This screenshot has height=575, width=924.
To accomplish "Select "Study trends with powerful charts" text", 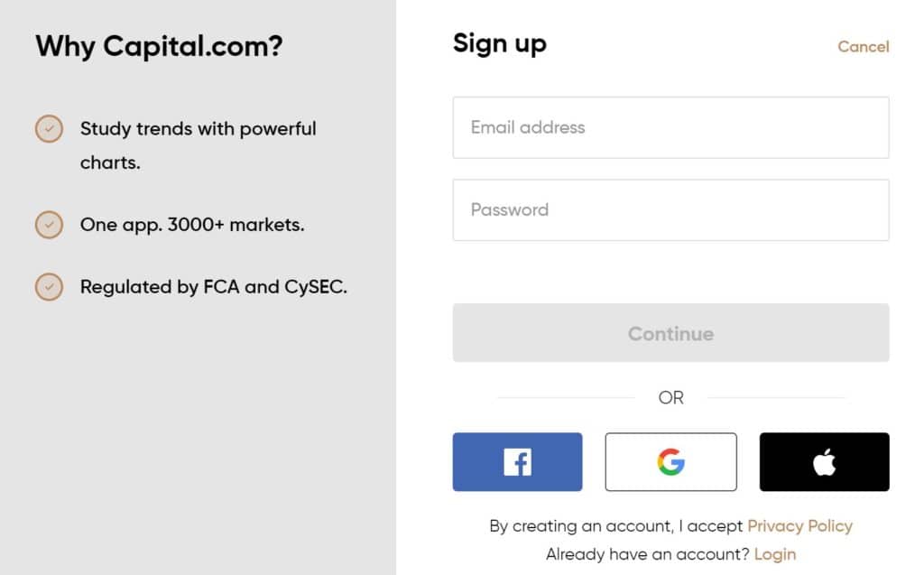I will coord(198,129).
